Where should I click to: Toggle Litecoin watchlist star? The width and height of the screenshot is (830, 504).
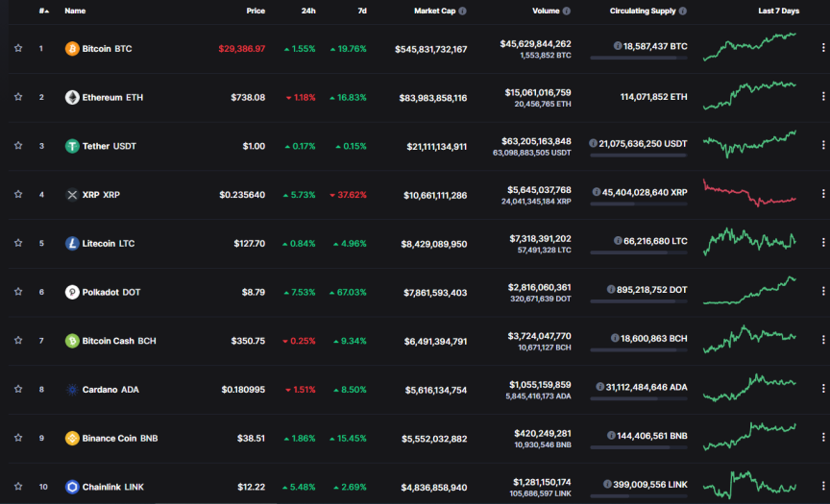tap(18, 243)
